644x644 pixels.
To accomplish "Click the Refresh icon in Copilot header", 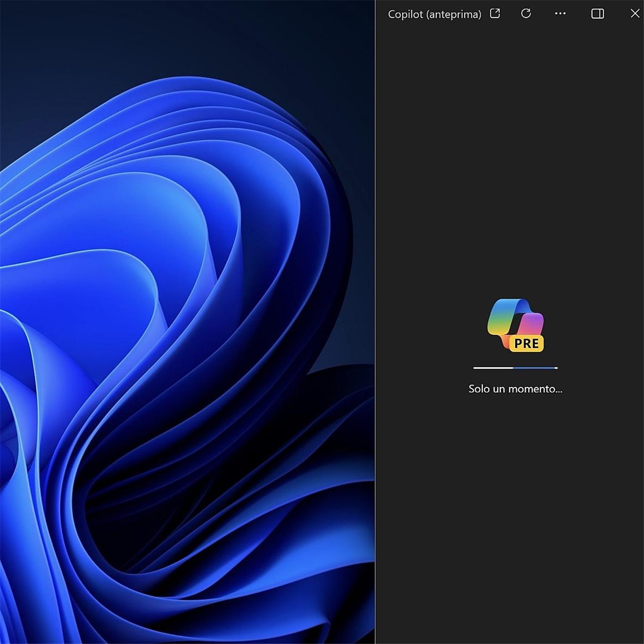I will click(526, 14).
